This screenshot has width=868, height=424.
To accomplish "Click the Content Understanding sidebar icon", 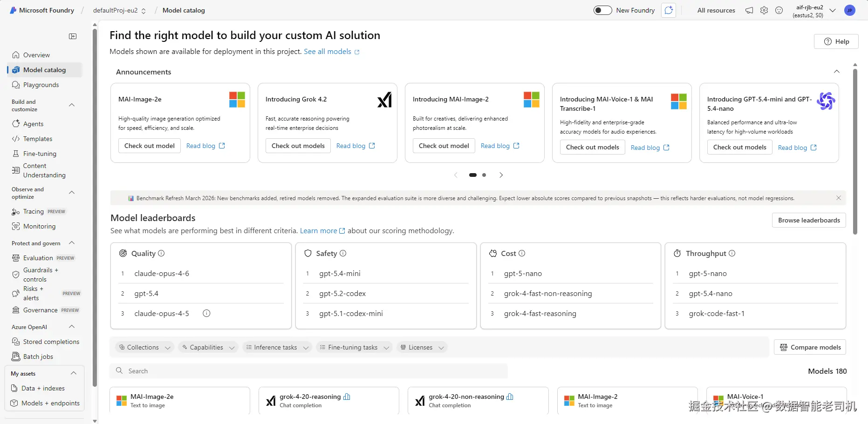I will 16,170.
